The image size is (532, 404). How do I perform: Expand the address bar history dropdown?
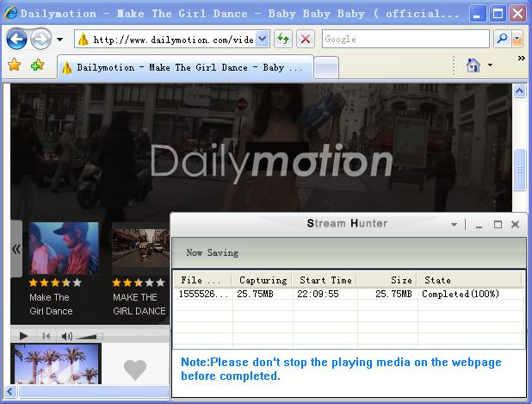click(262, 39)
